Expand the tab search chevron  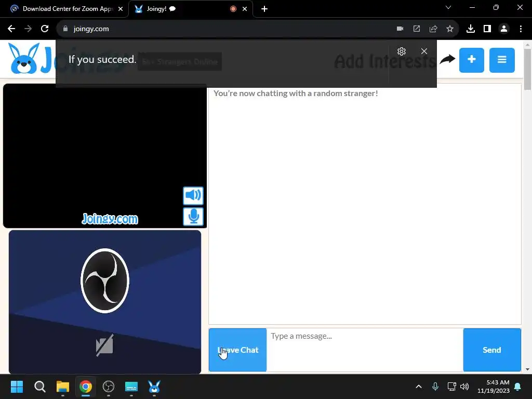click(x=448, y=7)
